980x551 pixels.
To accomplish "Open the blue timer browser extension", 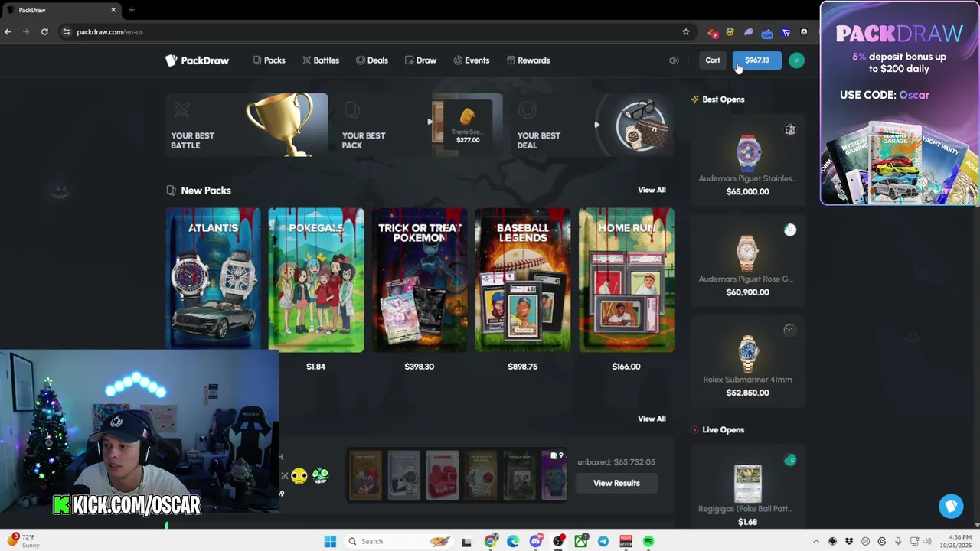I will coord(767,32).
